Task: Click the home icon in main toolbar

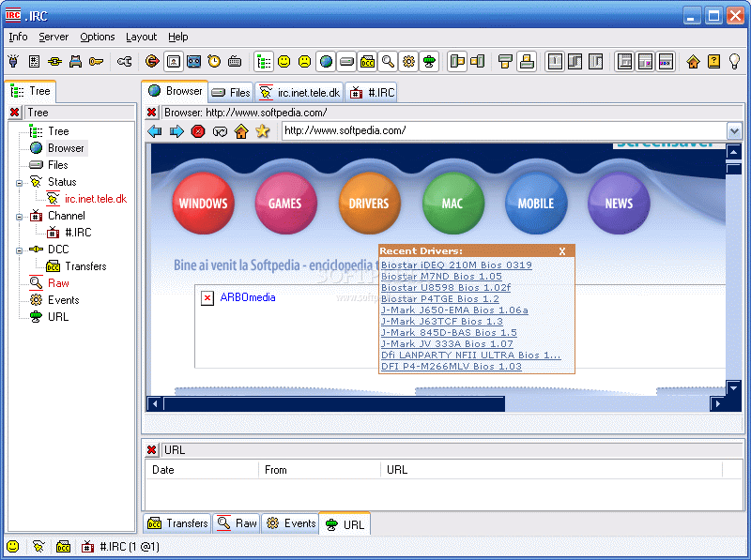Action: [x=693, y=61]
